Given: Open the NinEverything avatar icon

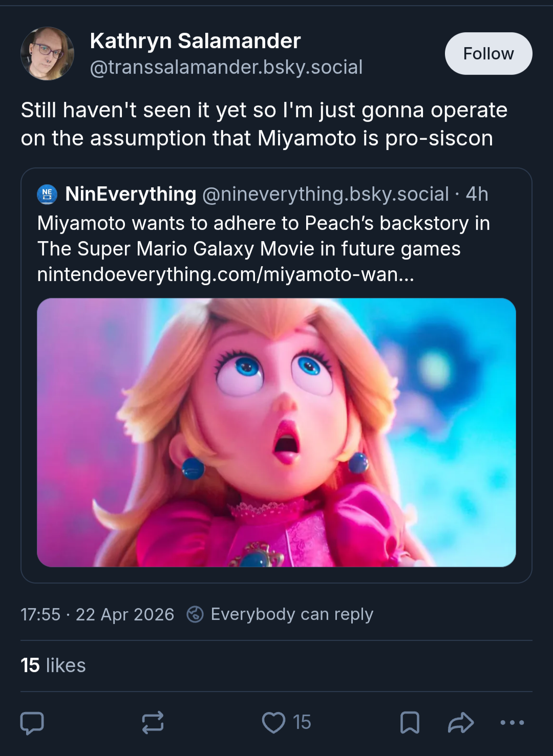Looking at the screenshot, I should tap(47, 195).
